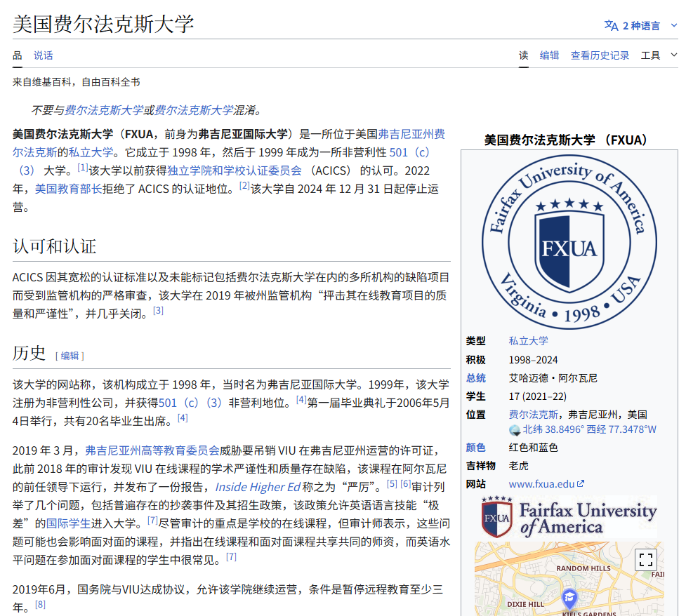Click the 读 tab

click(522, 54)
